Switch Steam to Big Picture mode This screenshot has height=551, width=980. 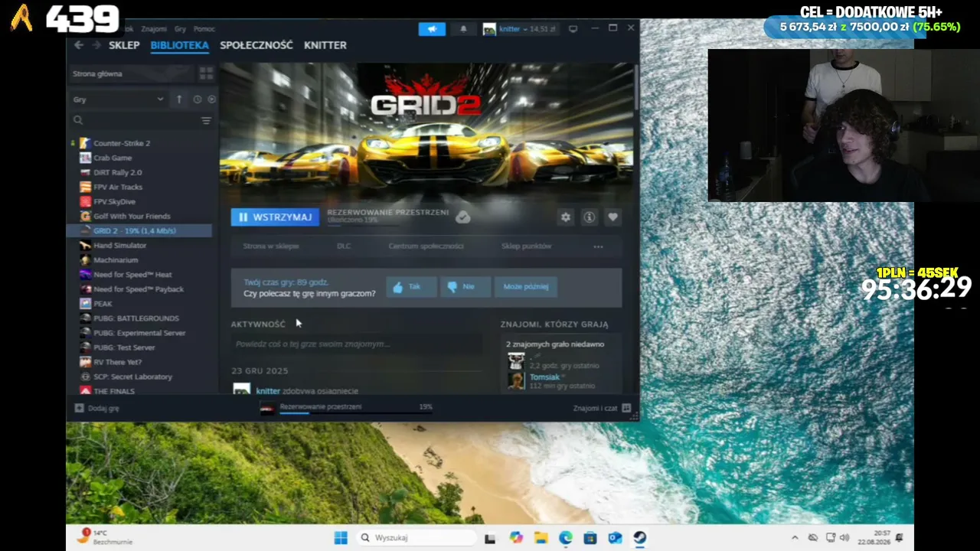click(573, 29)
